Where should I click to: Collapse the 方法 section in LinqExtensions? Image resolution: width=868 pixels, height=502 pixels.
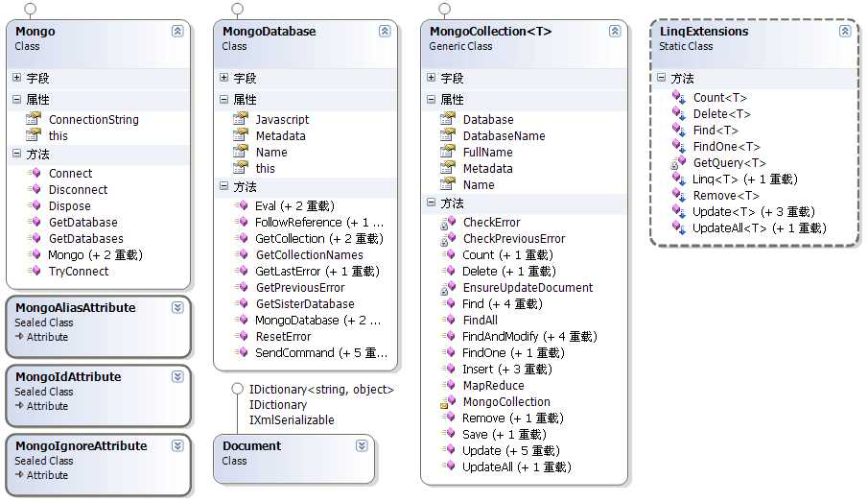tap(661, 78)
